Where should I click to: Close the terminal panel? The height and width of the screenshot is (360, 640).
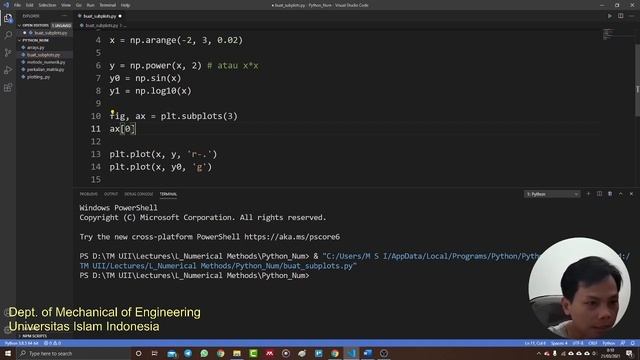[631, 194]
